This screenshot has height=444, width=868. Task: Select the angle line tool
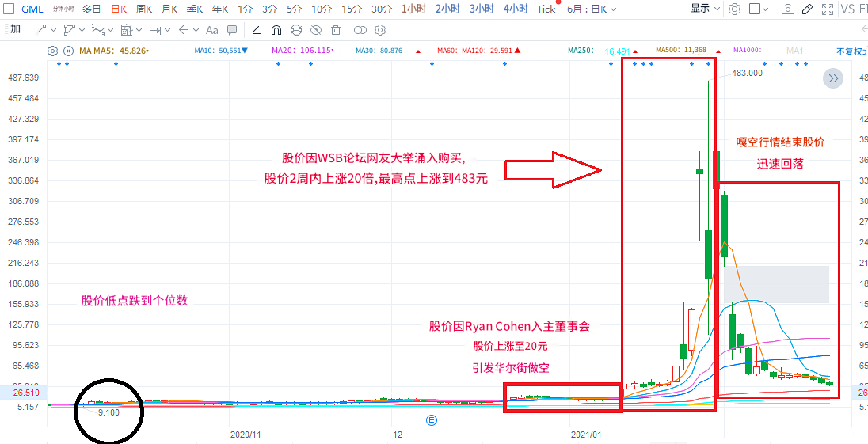tap(257, 30)
